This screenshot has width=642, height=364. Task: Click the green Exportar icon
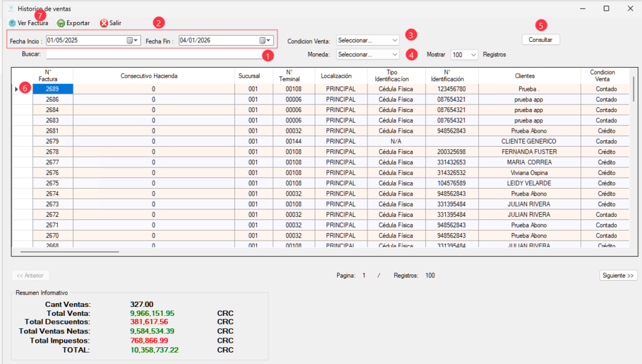pos(61,23)
